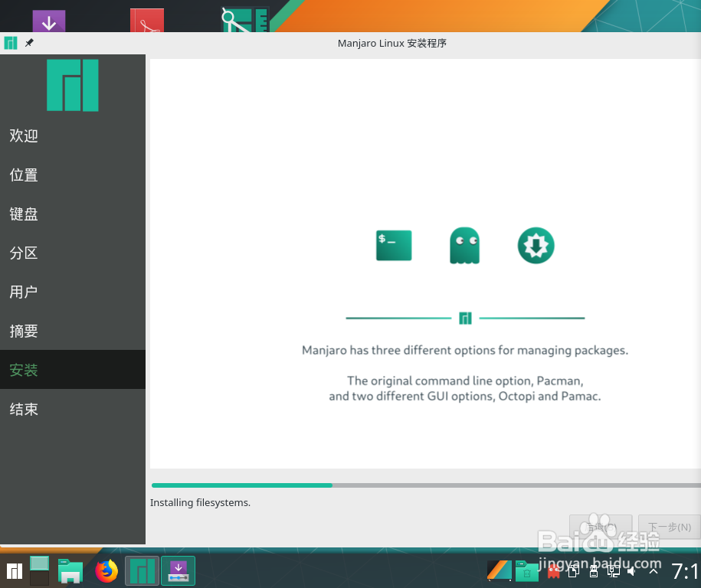The height and width of the screenshot is (588, 701).
Task: Select the 键盘 step in sidebar
Action: pos(73,214)
